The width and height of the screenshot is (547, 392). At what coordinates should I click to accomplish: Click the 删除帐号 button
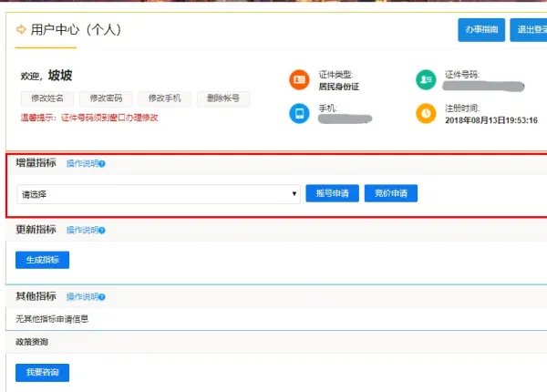coord(223,98)
